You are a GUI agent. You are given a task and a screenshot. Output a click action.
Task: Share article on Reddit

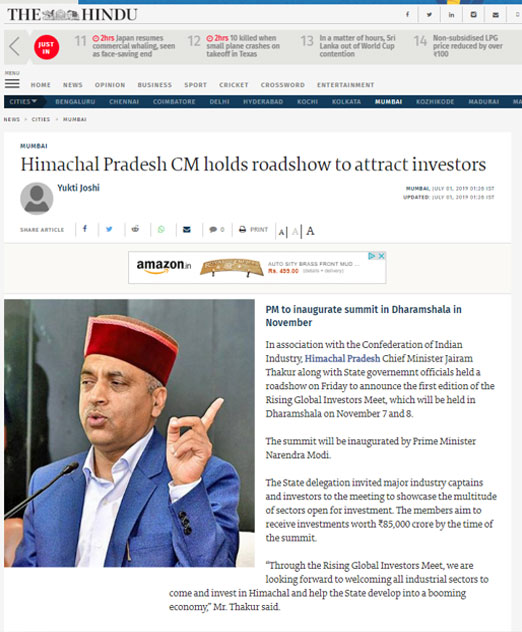[x=135, y=229]
